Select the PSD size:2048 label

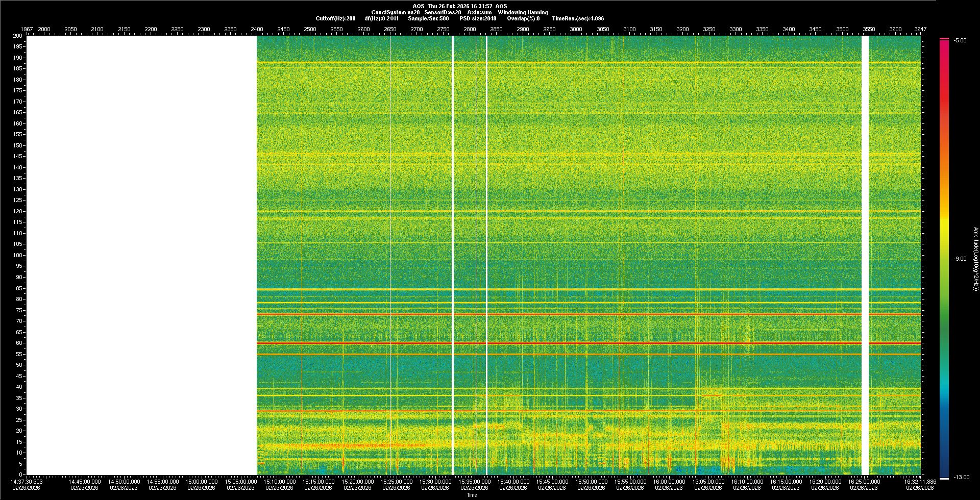tap(478, 18)
